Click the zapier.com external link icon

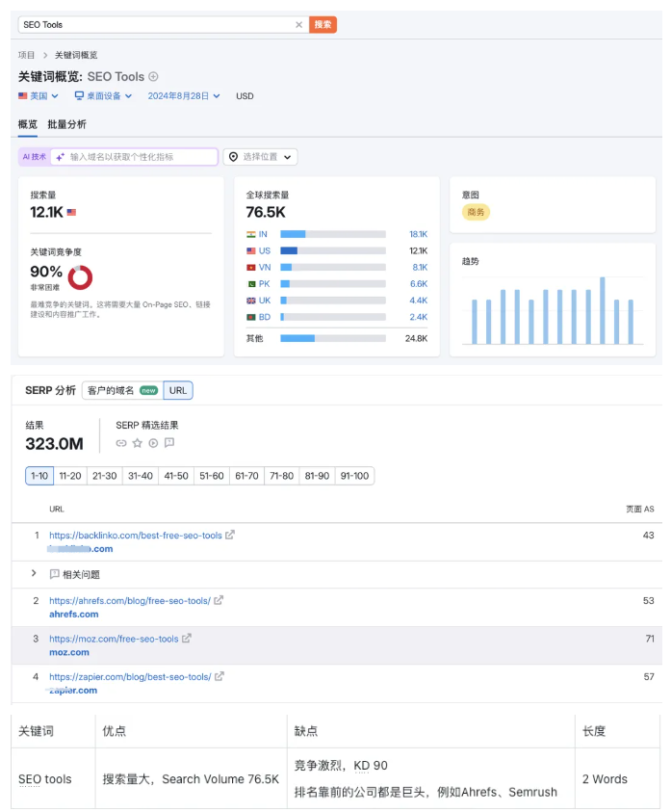point(219,677)
